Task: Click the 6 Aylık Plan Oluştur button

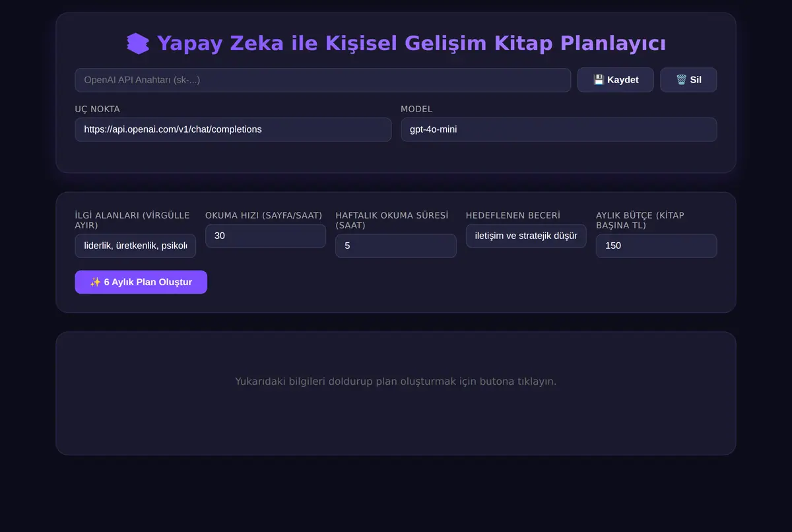Action: [x=141, y=282]
